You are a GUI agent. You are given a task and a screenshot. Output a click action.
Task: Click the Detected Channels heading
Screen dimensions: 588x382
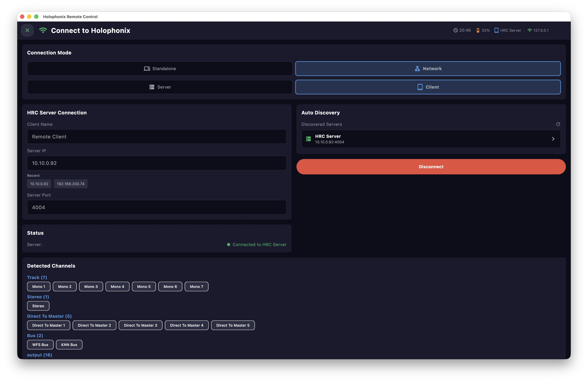coord(51,266)
